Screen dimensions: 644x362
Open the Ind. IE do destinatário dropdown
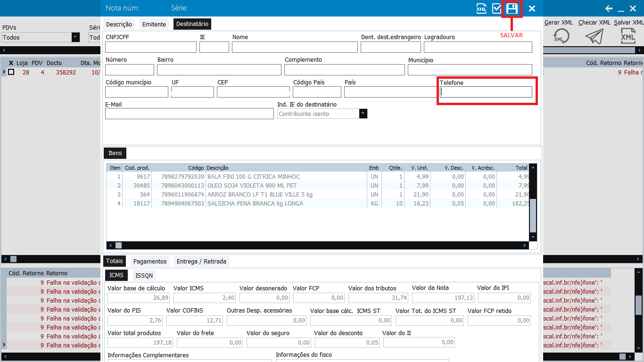[363, 114]
